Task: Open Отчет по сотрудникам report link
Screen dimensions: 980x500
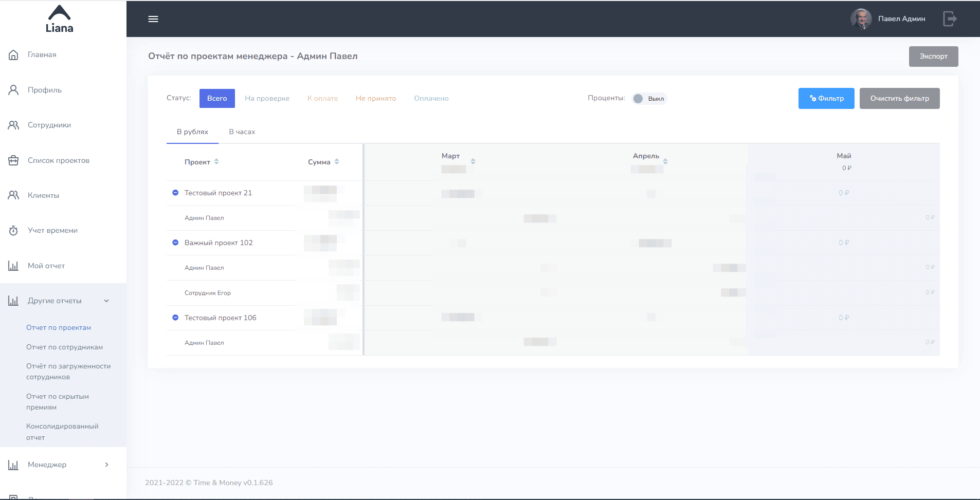Action: [64, 347]
